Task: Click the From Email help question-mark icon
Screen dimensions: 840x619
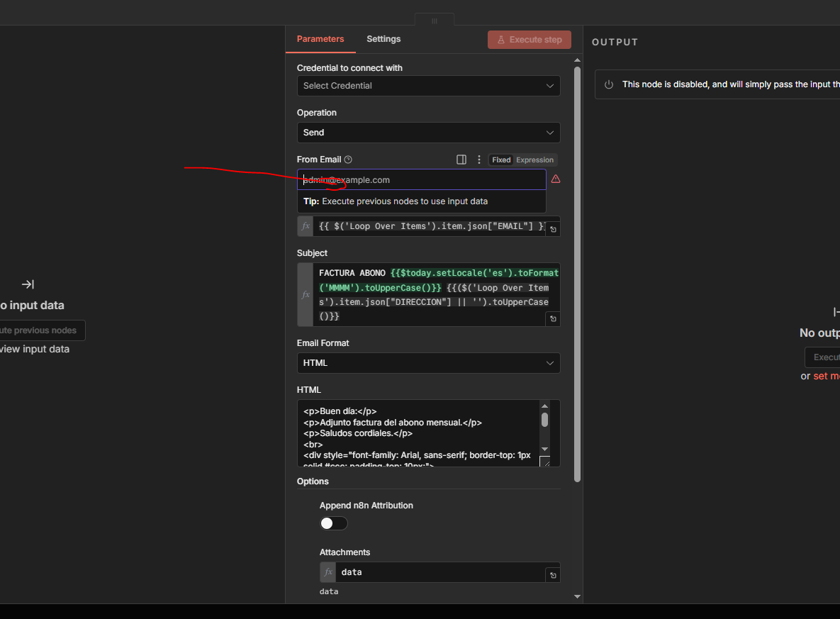Action: [x=348, y=160]
